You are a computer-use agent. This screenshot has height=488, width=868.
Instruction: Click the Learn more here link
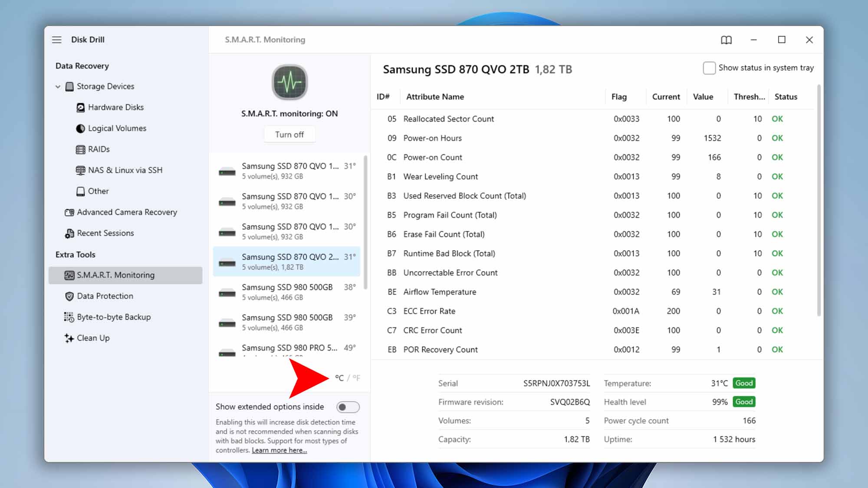279,450
